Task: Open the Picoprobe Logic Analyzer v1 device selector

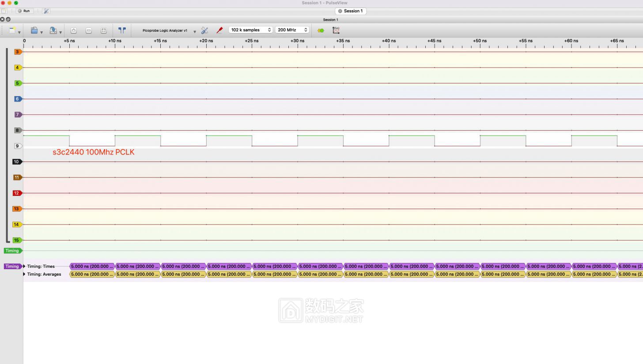Action: [165, 30]
